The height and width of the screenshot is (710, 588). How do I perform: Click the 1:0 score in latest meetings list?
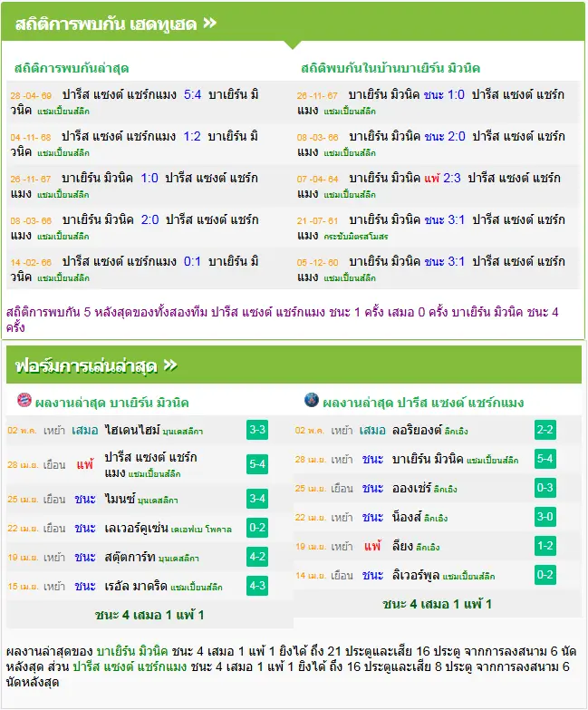(149, 178)
